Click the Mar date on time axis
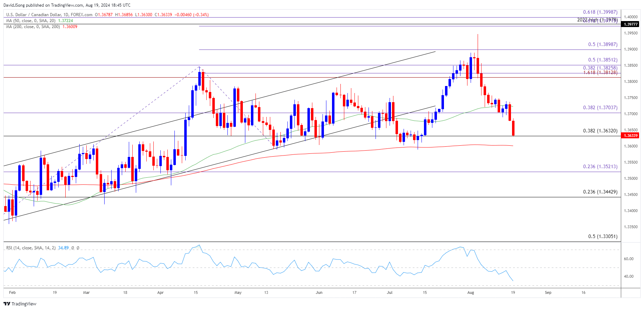This screenshot has width=644, height=310. coord(86,292)
